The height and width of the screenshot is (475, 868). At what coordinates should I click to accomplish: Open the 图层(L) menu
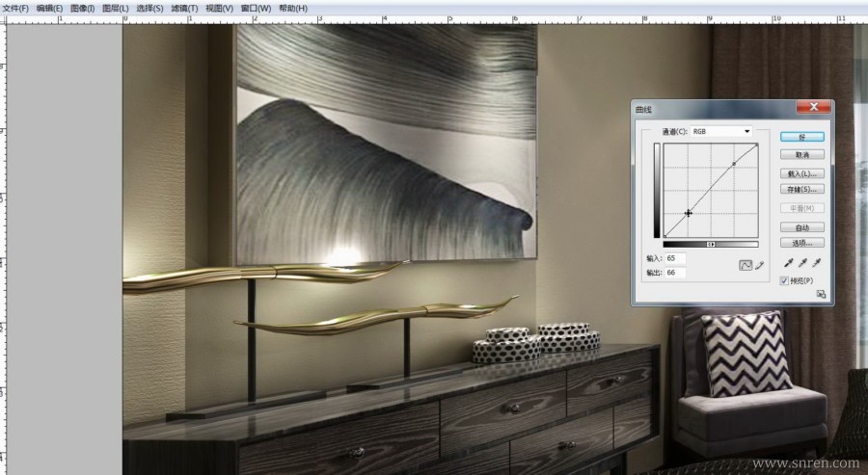(x=115, y=9)
